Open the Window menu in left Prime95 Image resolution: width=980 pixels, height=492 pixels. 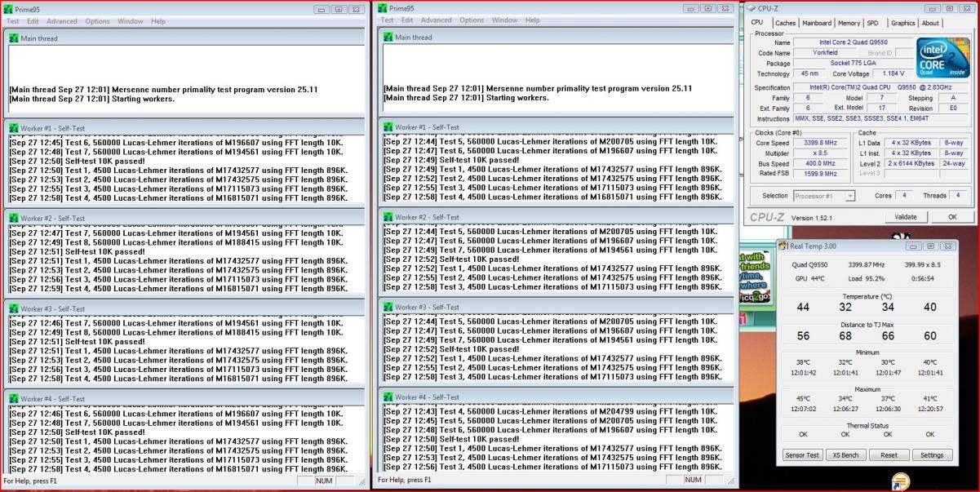tap(131, 20)
